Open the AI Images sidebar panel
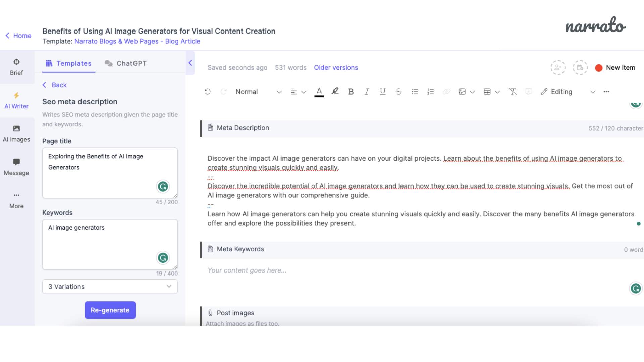The height and width of the screenshot is (362, 644). coord(16,134)
